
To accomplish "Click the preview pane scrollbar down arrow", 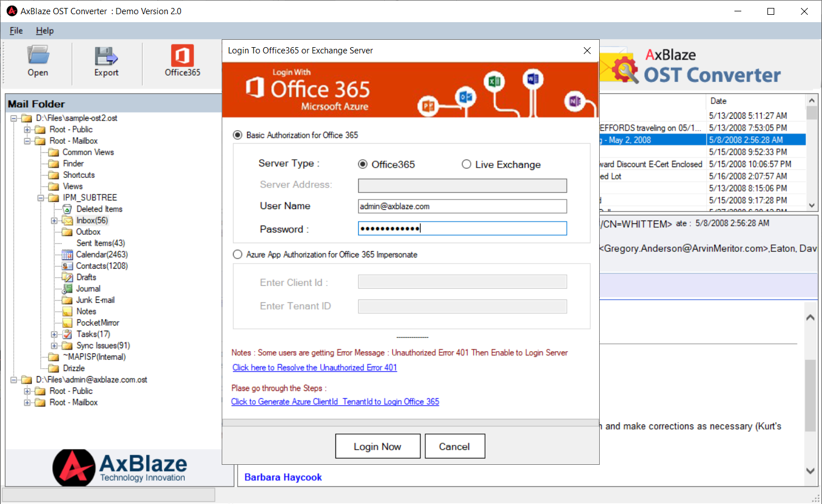I will pyautogui.click(x=811, y=470).
